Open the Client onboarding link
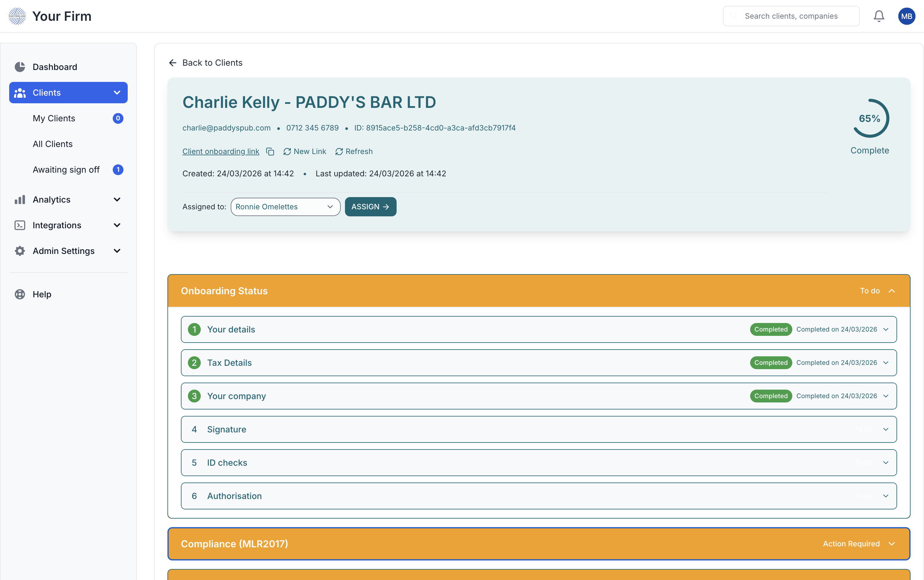The image size is (924, 580). 221,152
